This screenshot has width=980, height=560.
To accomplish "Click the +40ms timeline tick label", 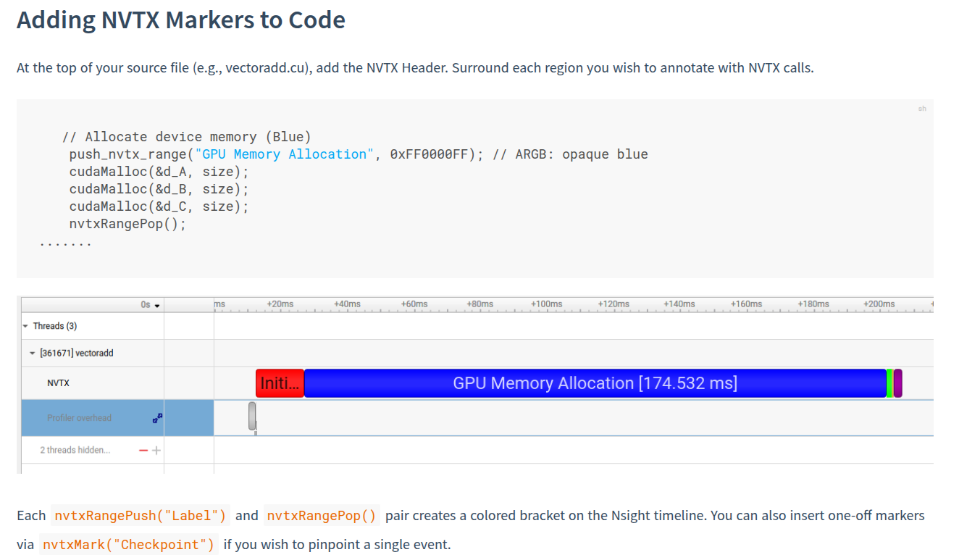I will pyautogui.click(x=347, y=304).
